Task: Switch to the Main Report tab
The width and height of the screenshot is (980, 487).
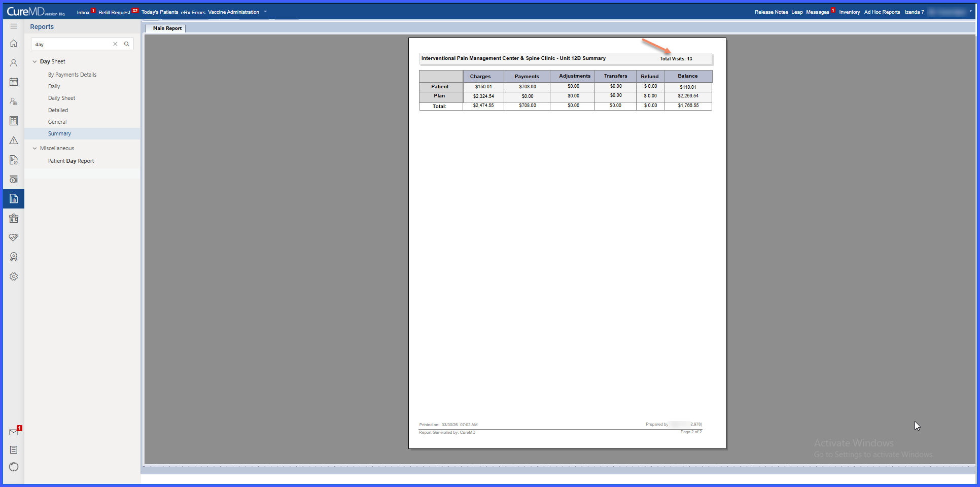Action: pos(167,28)
